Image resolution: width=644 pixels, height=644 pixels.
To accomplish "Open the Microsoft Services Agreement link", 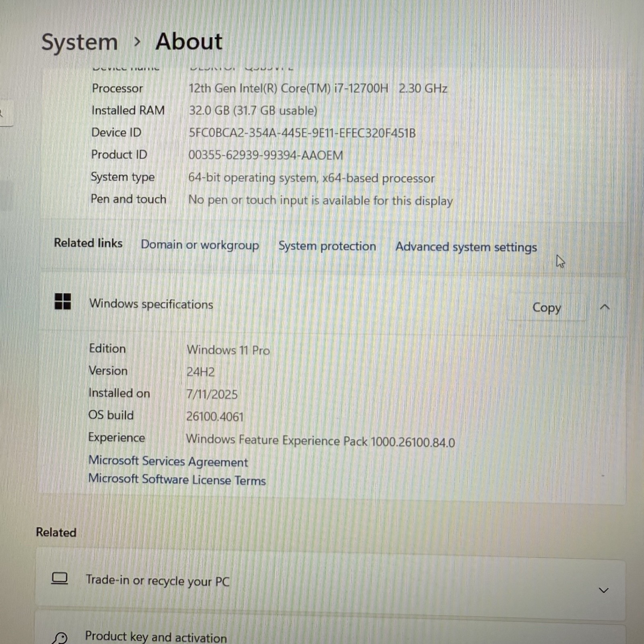I will (168, 461).
